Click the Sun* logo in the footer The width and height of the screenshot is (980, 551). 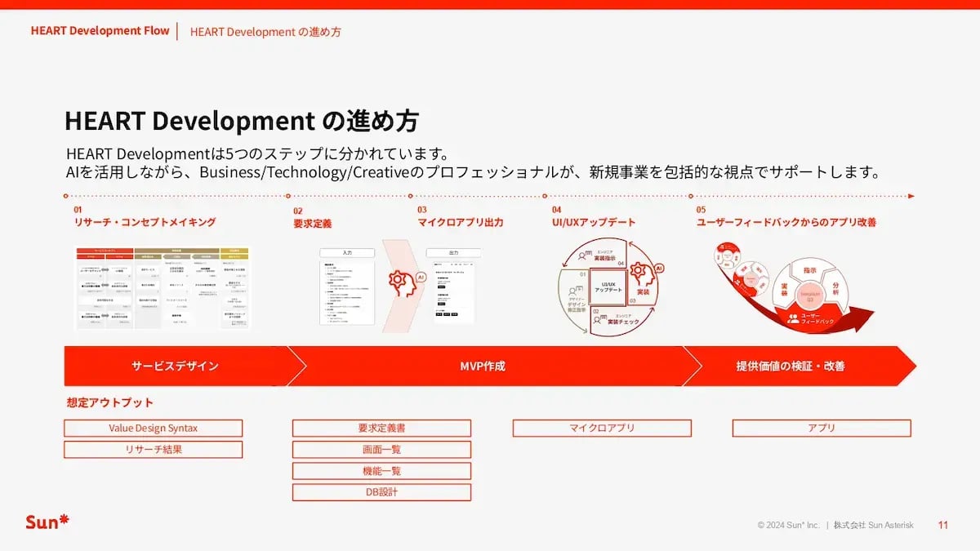tap(47, 522)
